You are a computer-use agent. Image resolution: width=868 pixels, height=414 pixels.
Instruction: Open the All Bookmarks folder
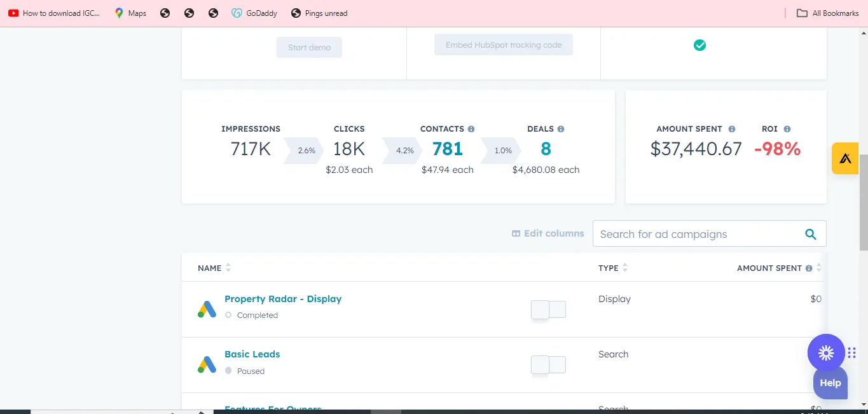[828, 13]
